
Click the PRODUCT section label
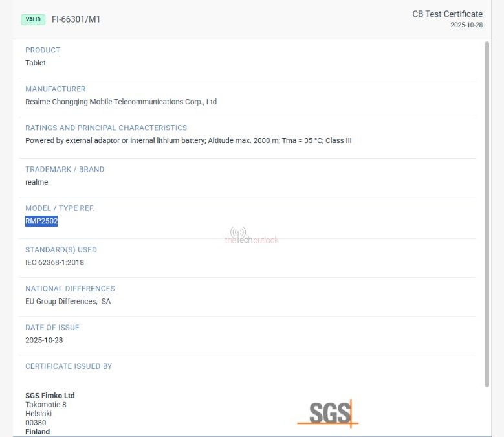point(43,50)
